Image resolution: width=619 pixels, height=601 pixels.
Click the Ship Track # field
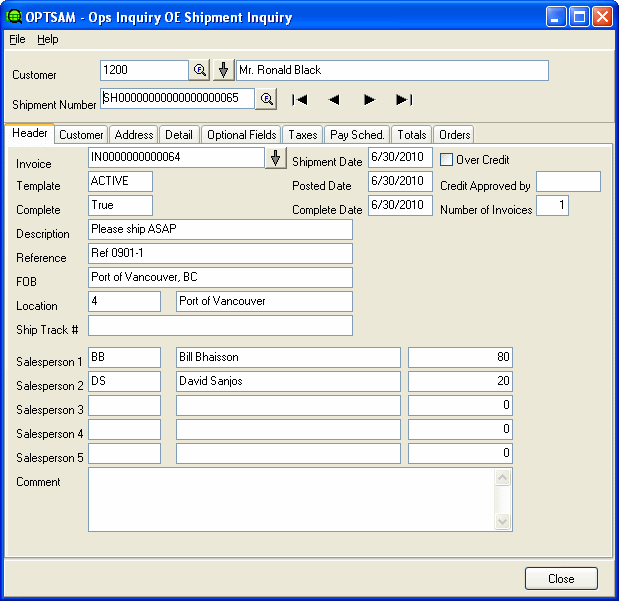coord(220,326)
